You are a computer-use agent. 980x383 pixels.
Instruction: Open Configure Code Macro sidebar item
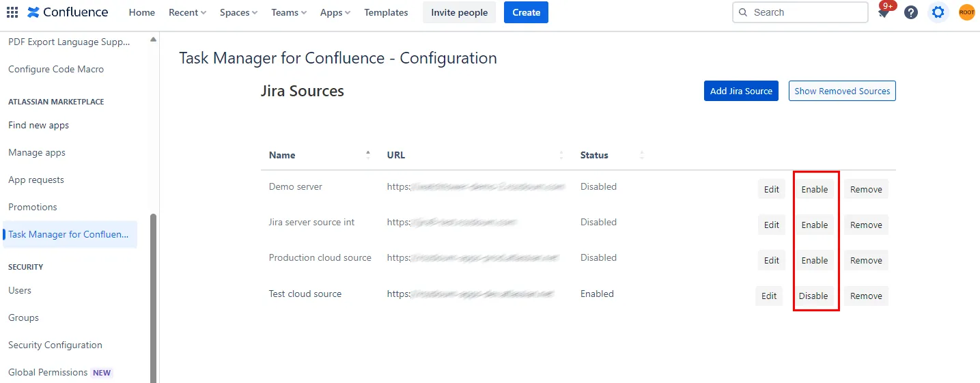56,69
